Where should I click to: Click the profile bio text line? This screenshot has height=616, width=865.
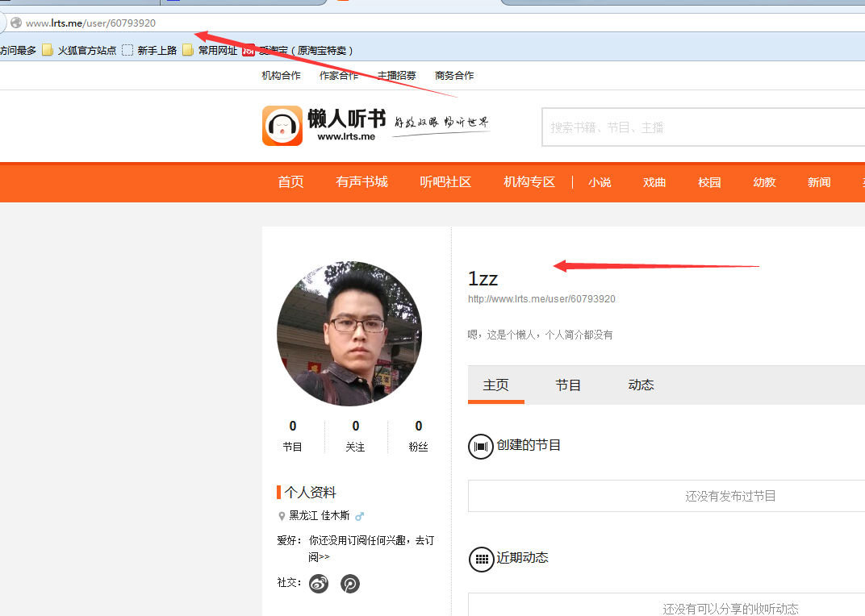[x=540, y=335]
